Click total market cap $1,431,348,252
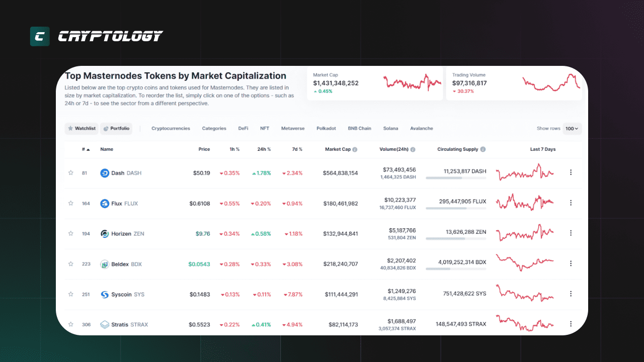 point(336,83)
